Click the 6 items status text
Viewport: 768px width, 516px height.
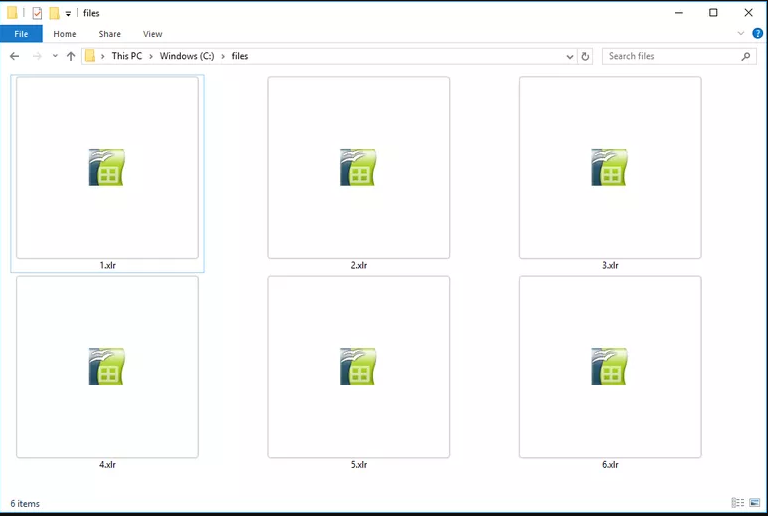[25, 503]
